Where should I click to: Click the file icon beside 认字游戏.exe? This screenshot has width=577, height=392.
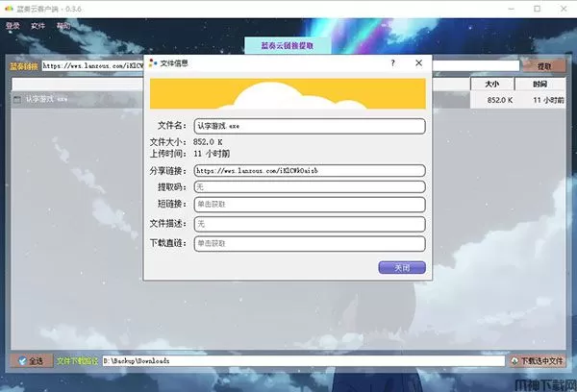(x=17, y=100)
